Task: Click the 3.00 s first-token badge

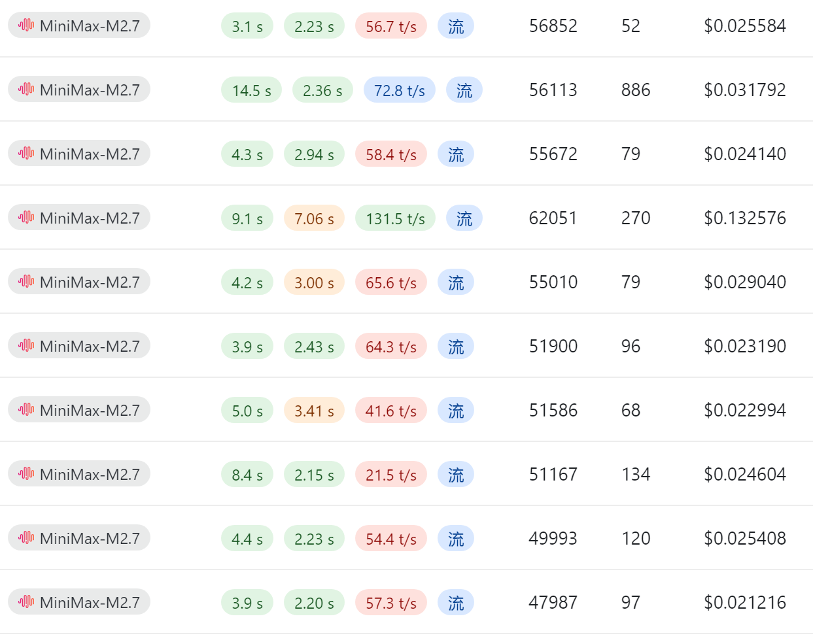Action: click(x=314, y=282)
